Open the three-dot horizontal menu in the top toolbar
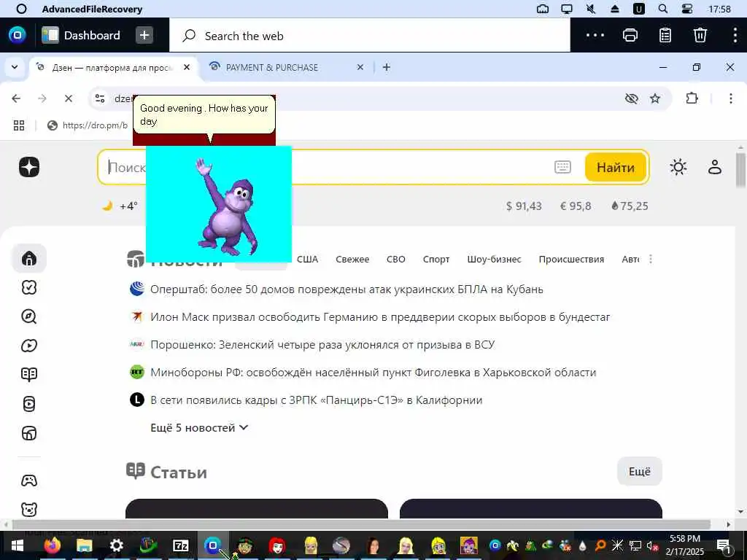This screenshot has height=560, width=747. (595, 35)
